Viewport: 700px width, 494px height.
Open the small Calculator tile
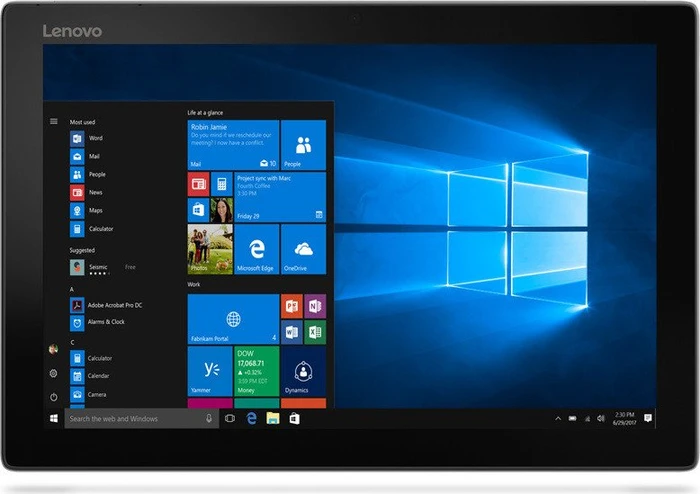point(222,184)
